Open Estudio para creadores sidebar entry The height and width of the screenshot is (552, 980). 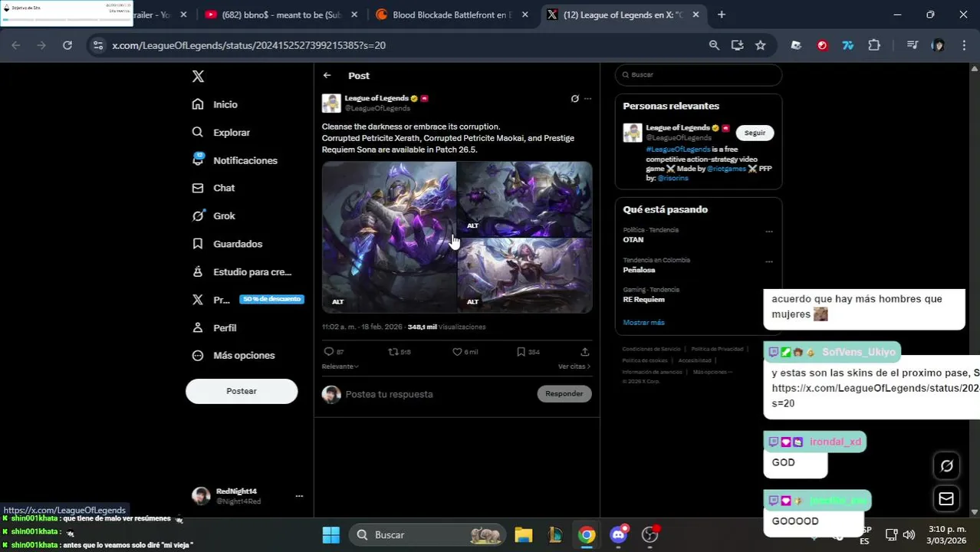242,271
